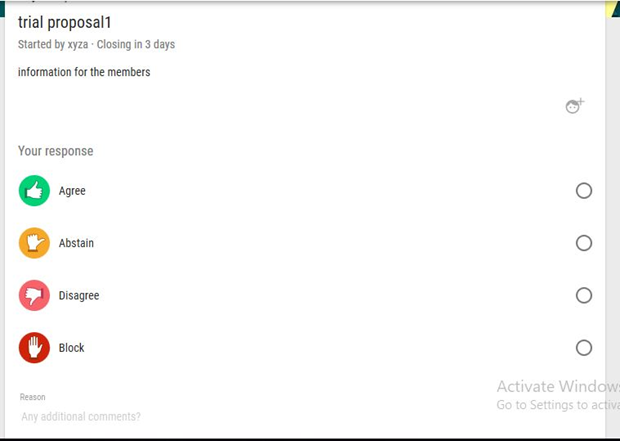Click the orange Abstain hand icon
620x441 pixels.
coord(34,243)
